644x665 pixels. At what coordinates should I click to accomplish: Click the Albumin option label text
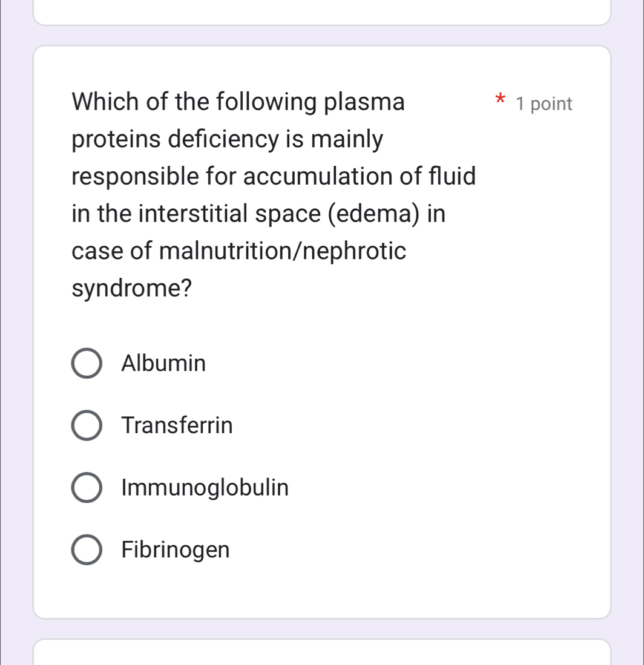click(163, 364)
